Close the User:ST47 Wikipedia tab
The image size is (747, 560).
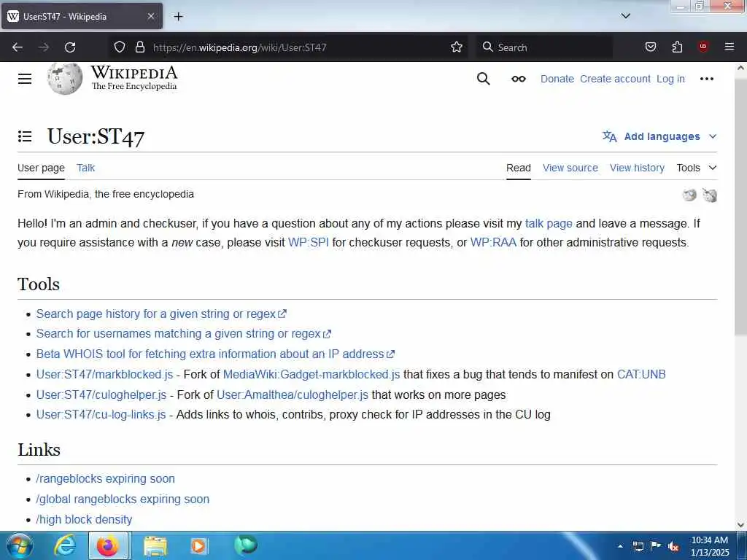coord(150,16)
